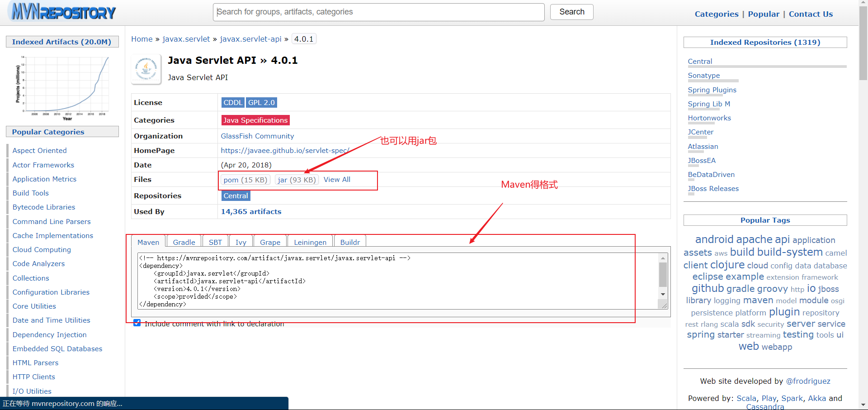Click the MVNRepository logo
Viewport: 868px width, 410px height.
point(63,12)
